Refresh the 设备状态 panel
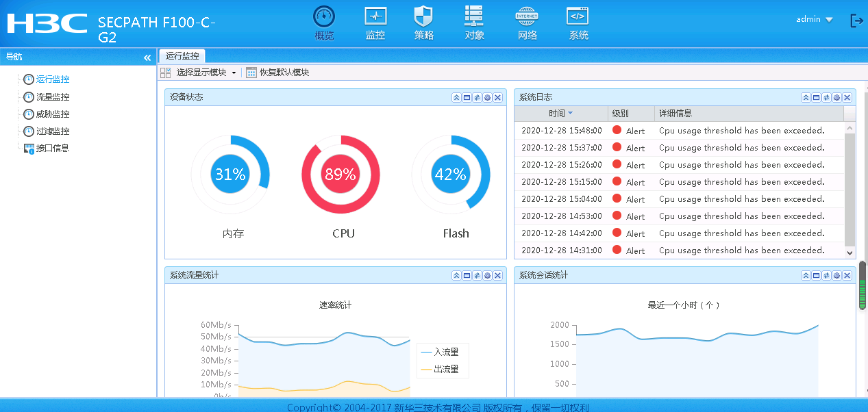The height and width of the screenshot is (412, 868). 477,98
